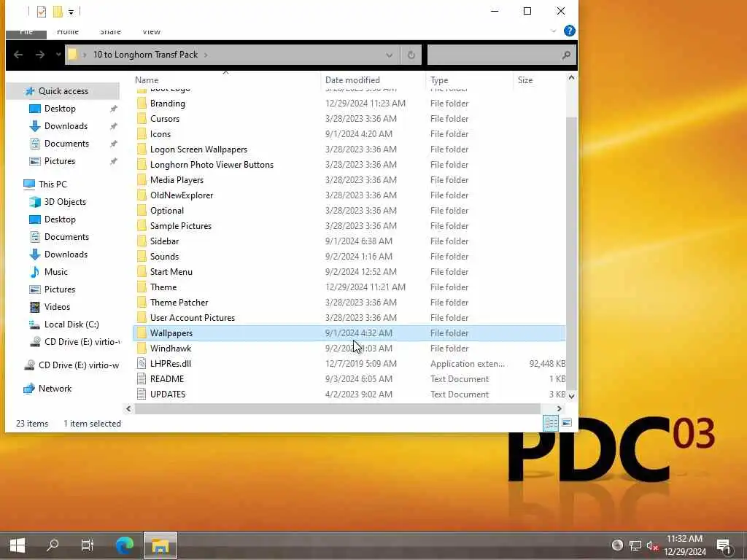Click the vertical scrollbar up arrow

[x=571, y=78]
